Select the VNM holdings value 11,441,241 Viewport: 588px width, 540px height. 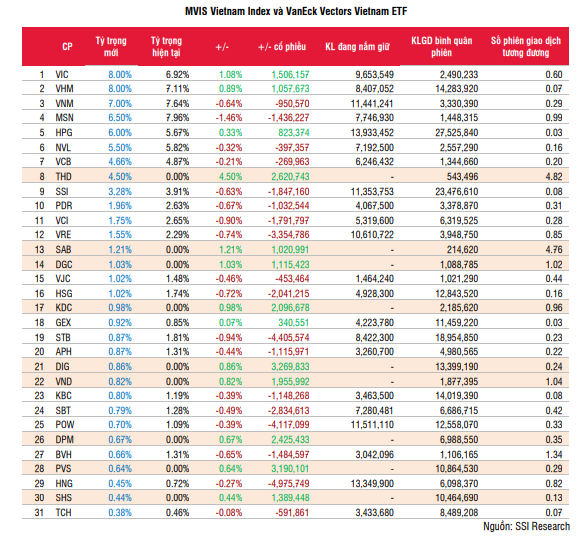tap(372, 104)
